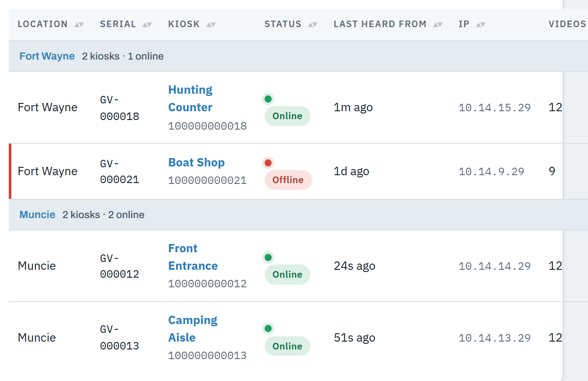
Task: Sort table by Location column arrows
Action: click(79, 25)
